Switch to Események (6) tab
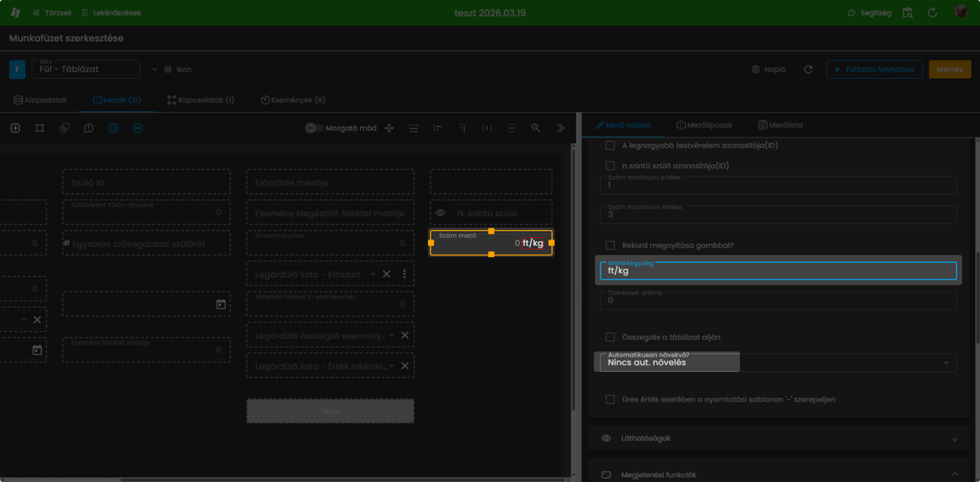 [x=293, y=100]
